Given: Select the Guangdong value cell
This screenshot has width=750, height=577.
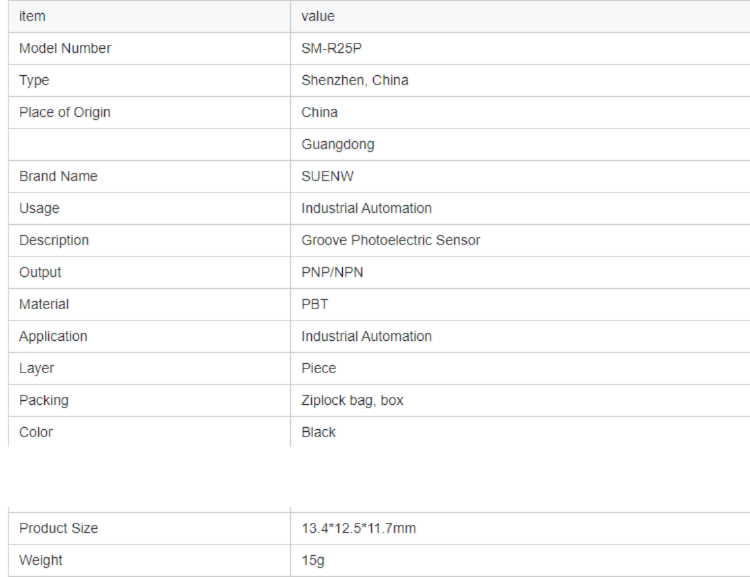Looking at the screenshot, I should coord(338,144).
